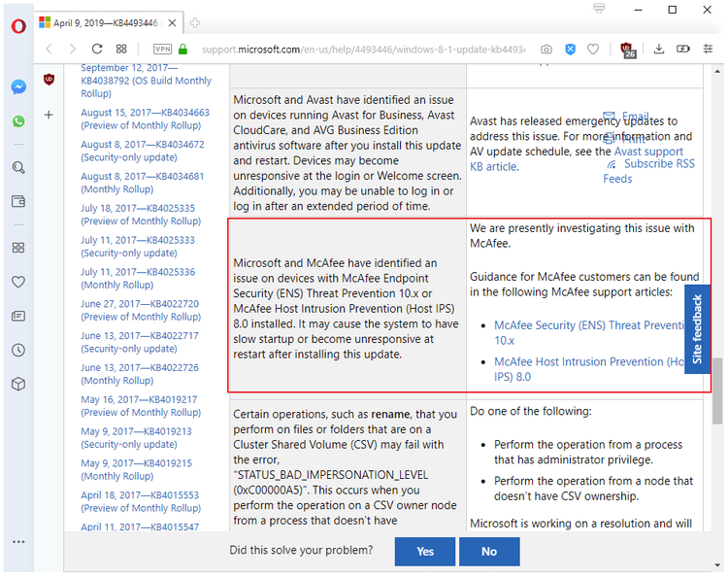This screenshot has height=577, width=728.
Task: Open the sidebar search icon
Action: click(x=18, y=167)
